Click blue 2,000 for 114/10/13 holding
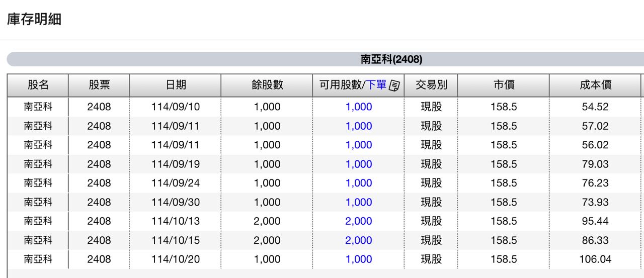The image size is (644, 278). click(358, 222)
